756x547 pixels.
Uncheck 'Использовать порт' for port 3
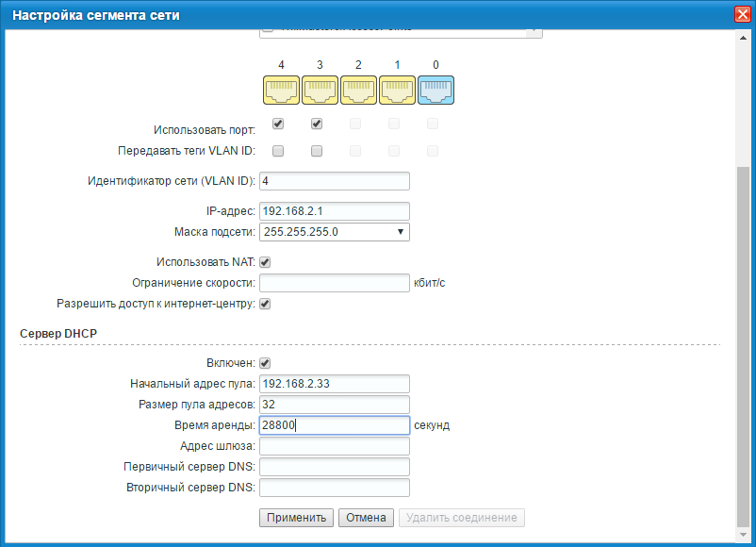[317, 124]
